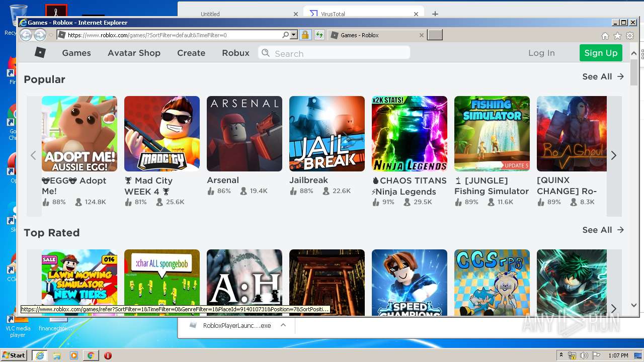The height and width of the screenshot is (362, 644).
Task: Open the Ro-Ghoul game thumbnail
Action: [572, 134]
